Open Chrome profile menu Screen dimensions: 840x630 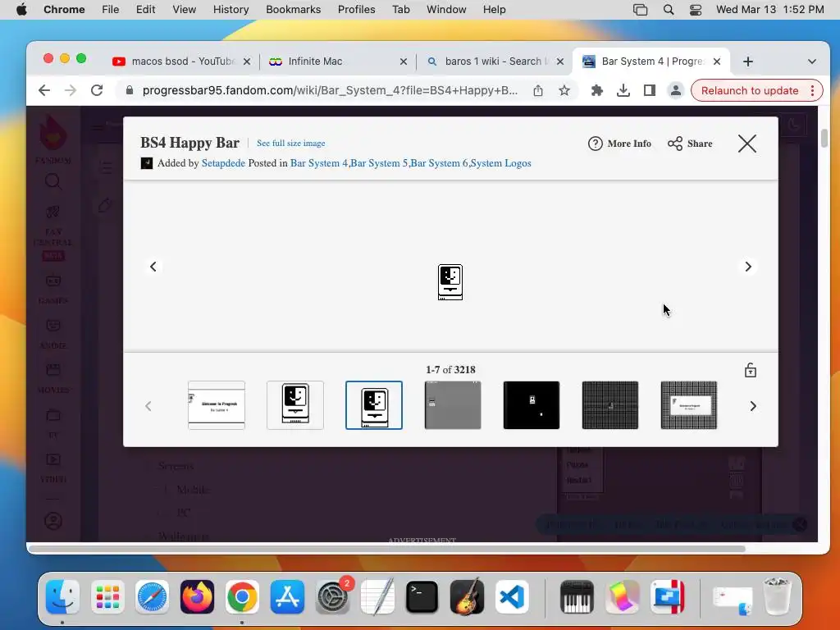pyautogui.click(x=676, y=90)
